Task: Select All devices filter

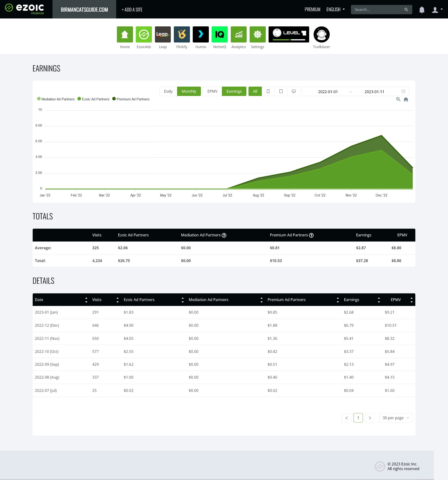Action: coord(255,91)
